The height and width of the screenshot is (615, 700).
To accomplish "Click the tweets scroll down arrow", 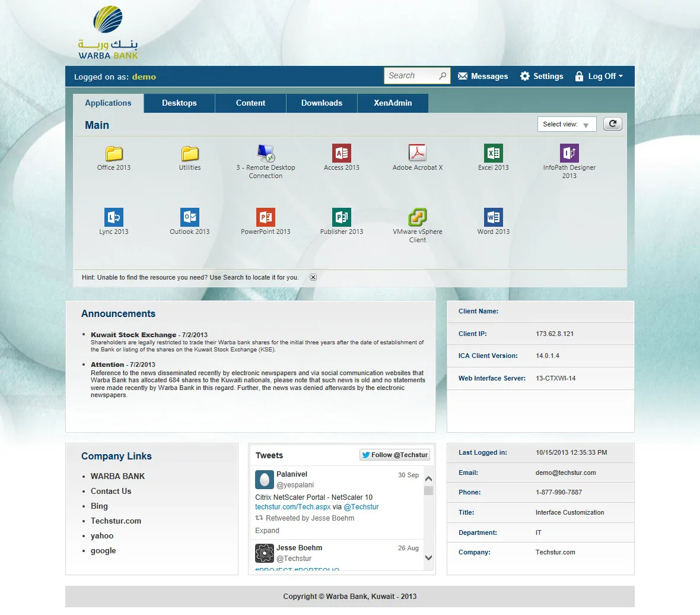I will (x=428, y=557).
